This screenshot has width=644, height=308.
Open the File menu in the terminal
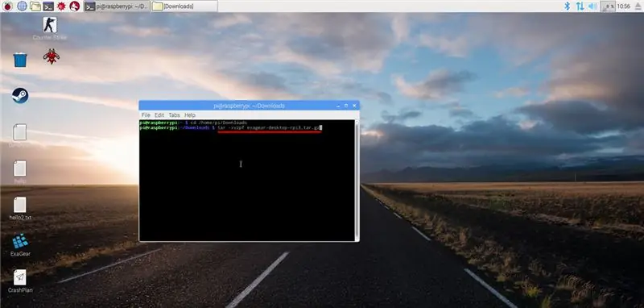click(x=146, y=115)
